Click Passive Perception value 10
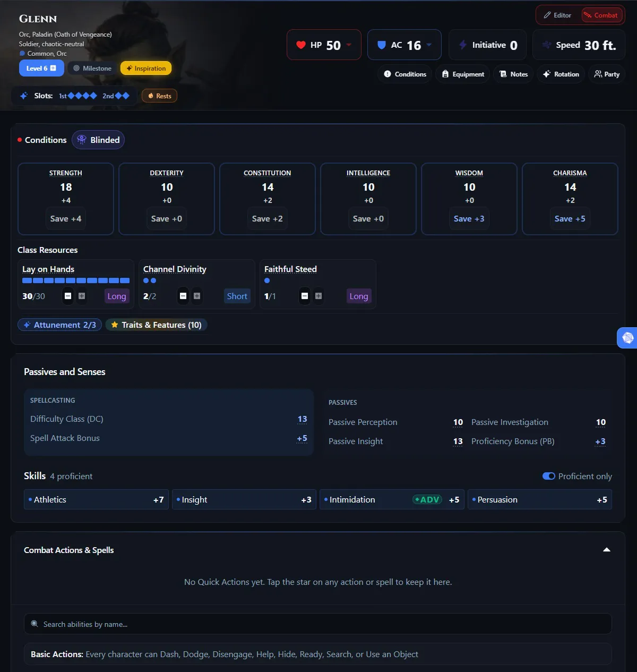The image size is (637, 672). tap(458, 422)
